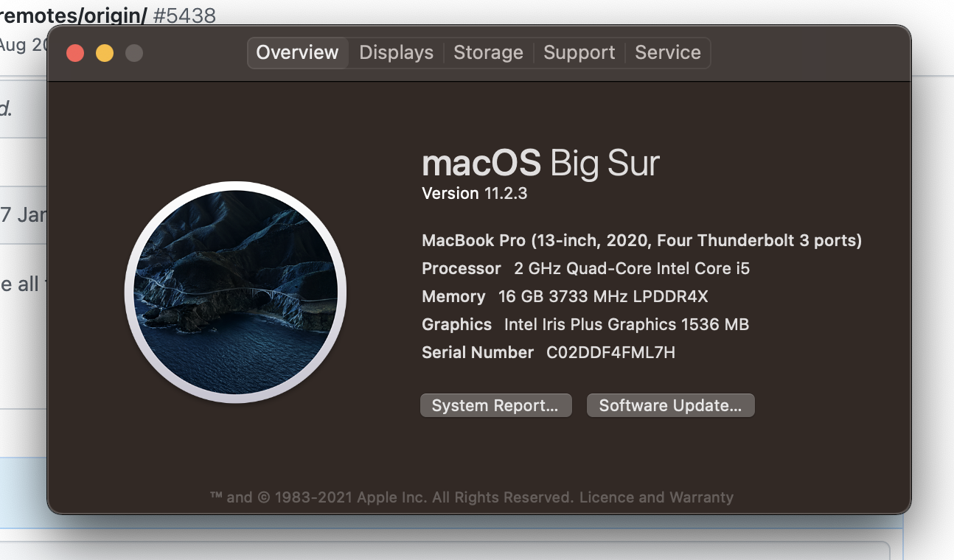Click the greyed-out zoom window button
The image size is (954, 560).
tap(134, 53)
